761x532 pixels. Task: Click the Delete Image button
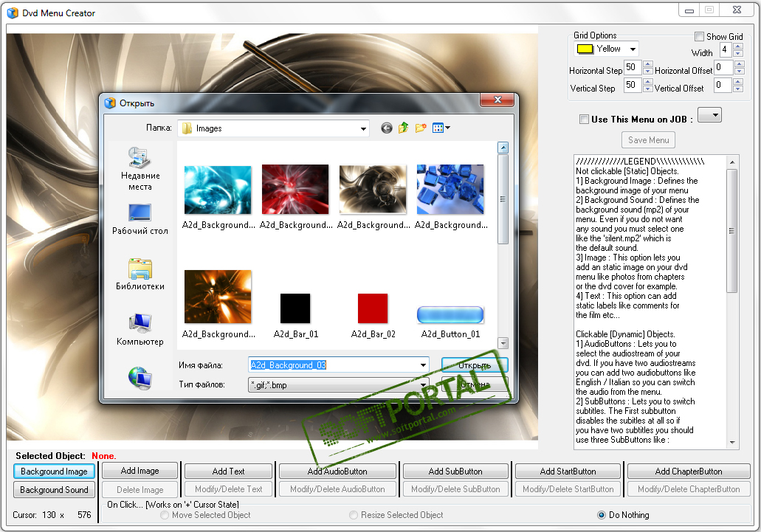[140, 490]
